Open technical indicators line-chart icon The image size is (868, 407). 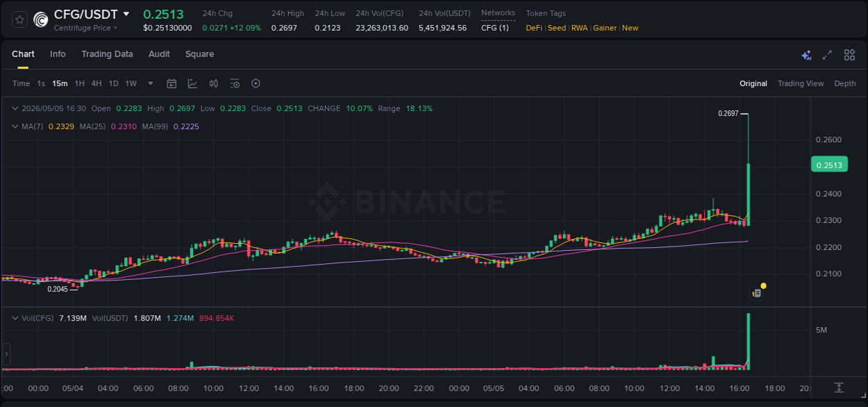tap(192, 83)
